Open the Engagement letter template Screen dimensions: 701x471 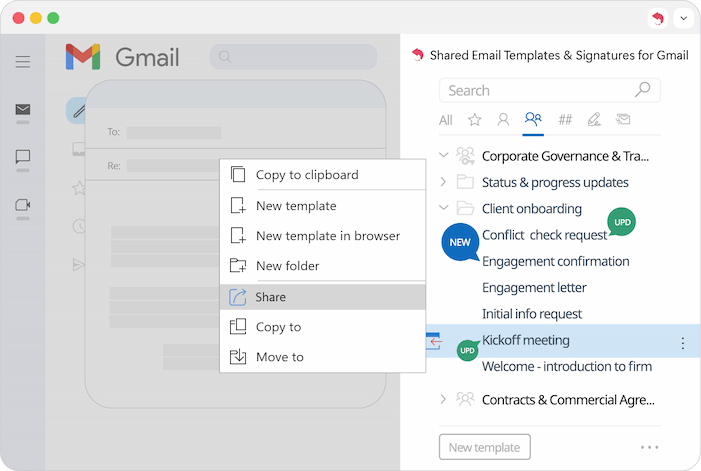(534, 288)
